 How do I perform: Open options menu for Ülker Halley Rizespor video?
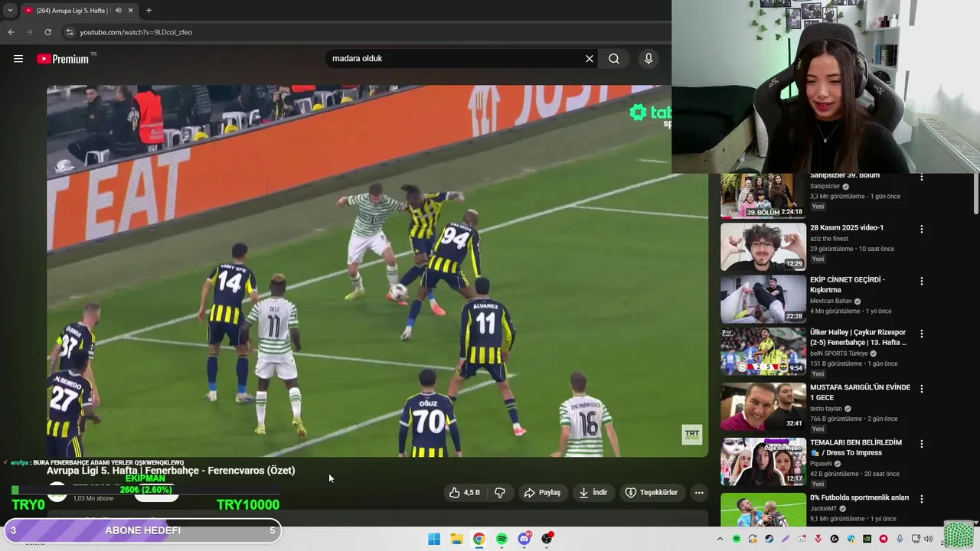[922, 334]
